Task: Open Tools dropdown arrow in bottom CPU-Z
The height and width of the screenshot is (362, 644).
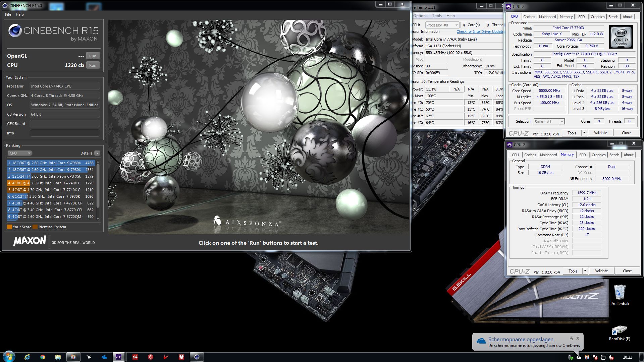Action: [x=585, y=271]
